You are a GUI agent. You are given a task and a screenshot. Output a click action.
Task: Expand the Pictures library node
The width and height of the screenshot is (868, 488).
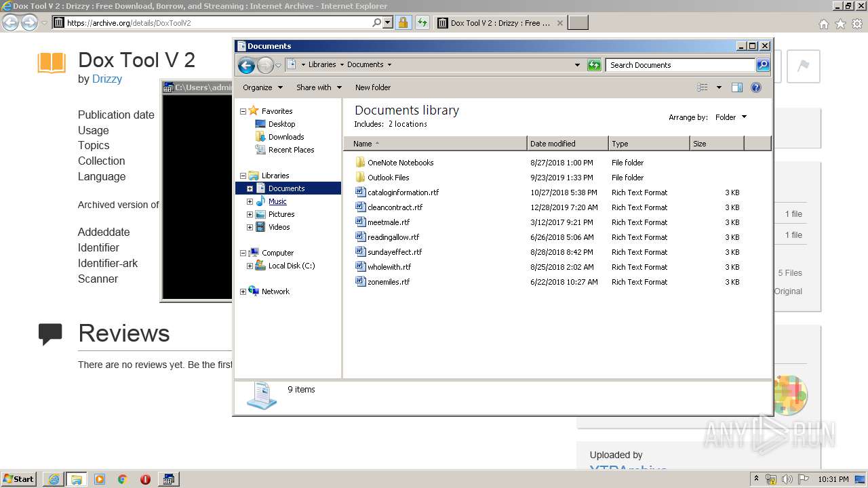[250, 214]
